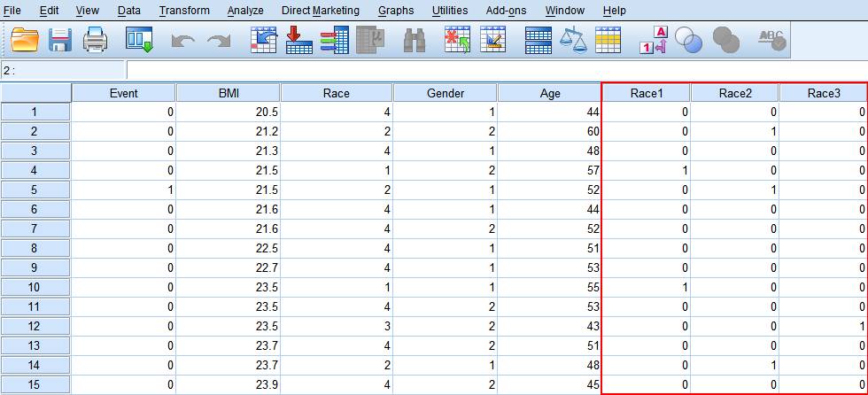868x395 pixels.
Task: Click the cell editor input field above the grid
Action: coord(496,70)
